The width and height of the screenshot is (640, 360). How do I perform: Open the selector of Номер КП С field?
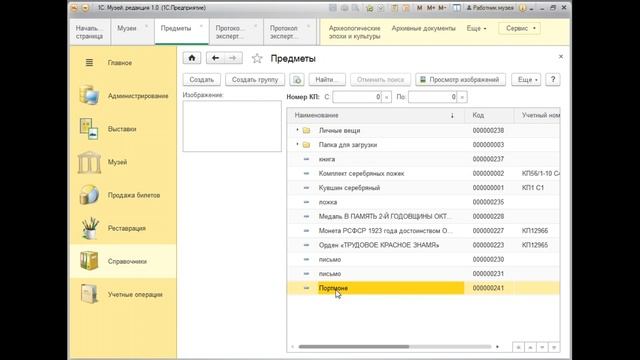click(x=386, y=97)
